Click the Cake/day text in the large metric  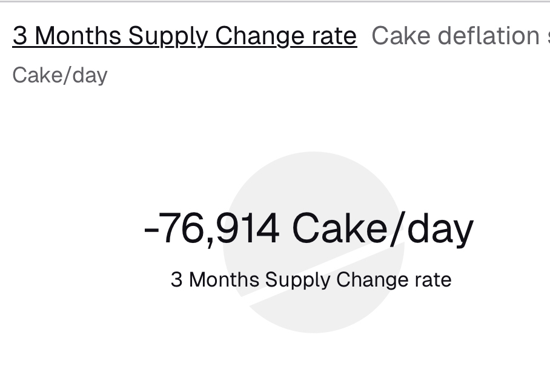coord(383,229)
